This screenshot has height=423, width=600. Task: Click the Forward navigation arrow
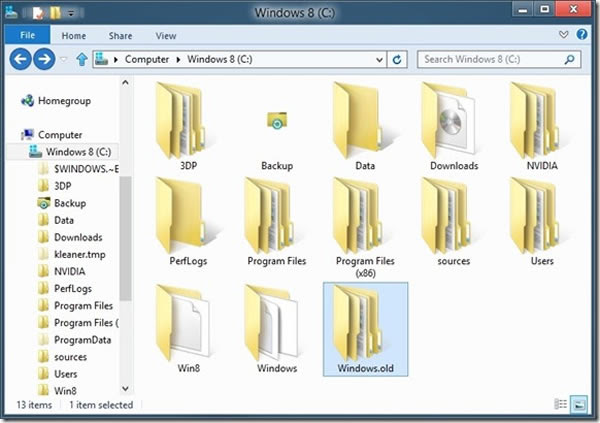click(x=44, y=60)
